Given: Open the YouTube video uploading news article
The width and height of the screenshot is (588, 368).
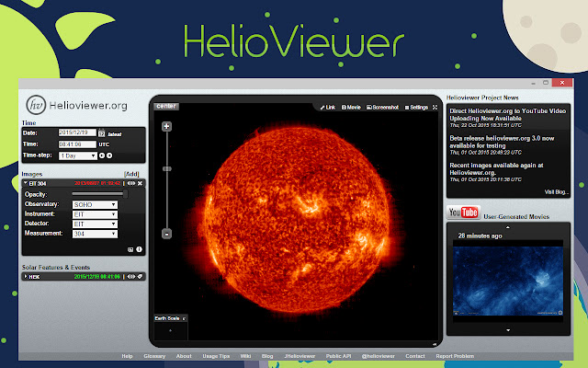Looking at the screenshot, I should pos(508,114).
